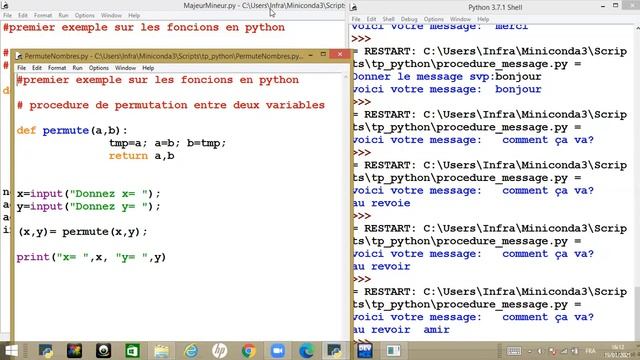This screenshot has height=360, width=640.
Task: Open the green Excel-like taskbar icon
Action: [132, 351]
